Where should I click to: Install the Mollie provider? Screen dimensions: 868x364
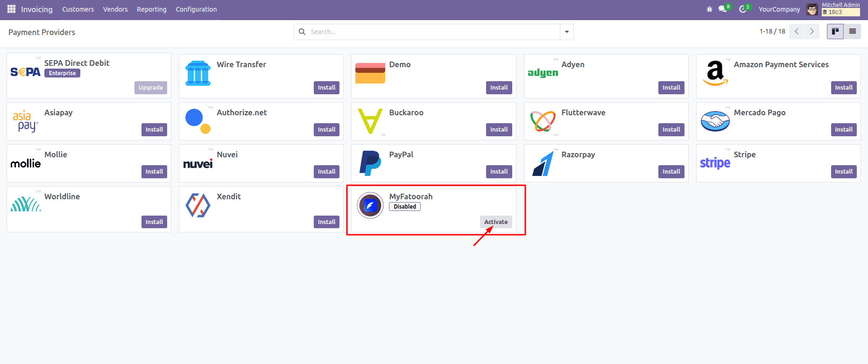(154, 172)
